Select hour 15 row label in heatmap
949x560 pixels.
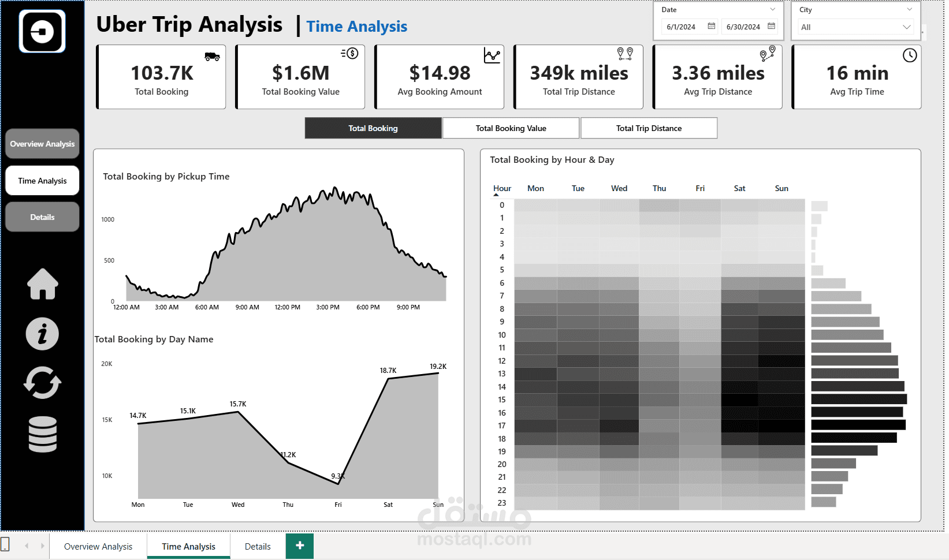click(x=502, y=400)
